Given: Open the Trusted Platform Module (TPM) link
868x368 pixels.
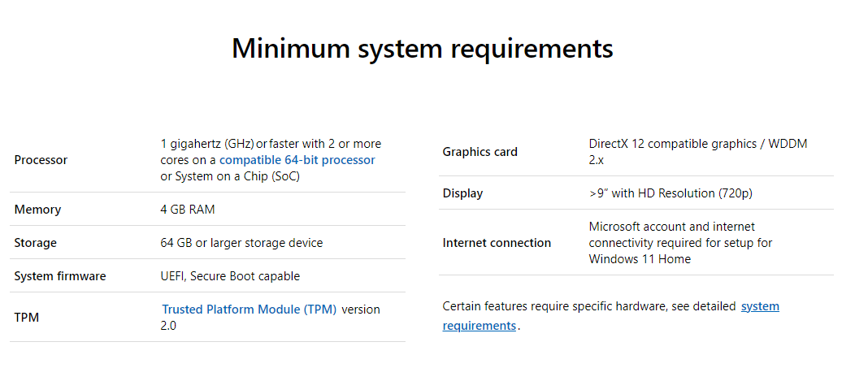Looking at the screenshot, I should (250, 310).
